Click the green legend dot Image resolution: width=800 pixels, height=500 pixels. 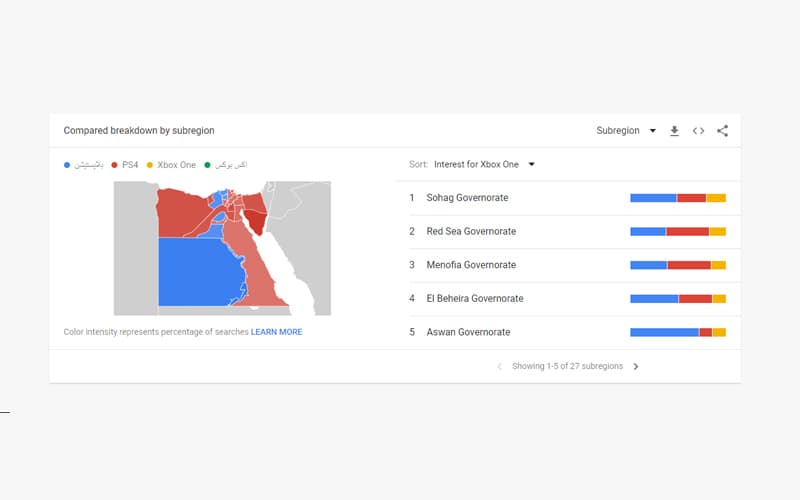click(x=207, y=164)
